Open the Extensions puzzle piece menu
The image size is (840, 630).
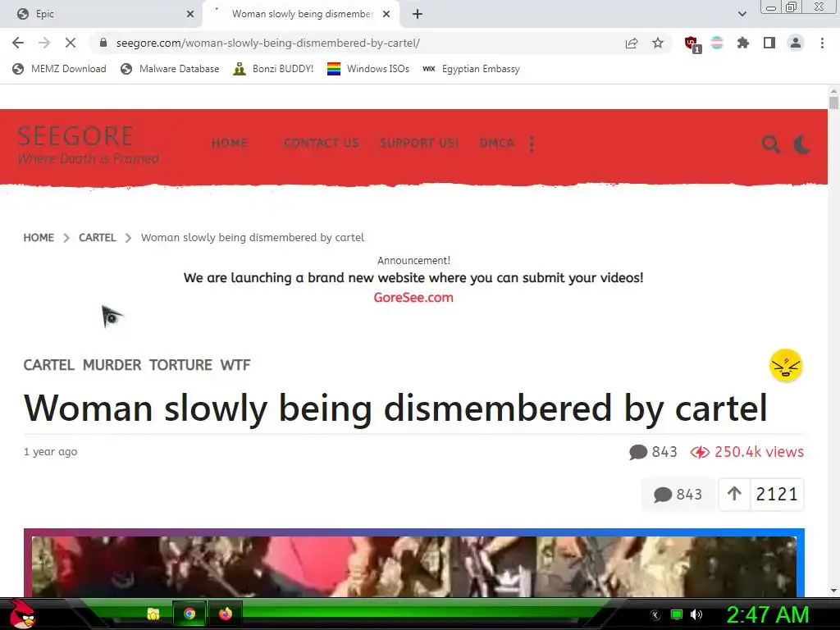(x=743, y=43)
